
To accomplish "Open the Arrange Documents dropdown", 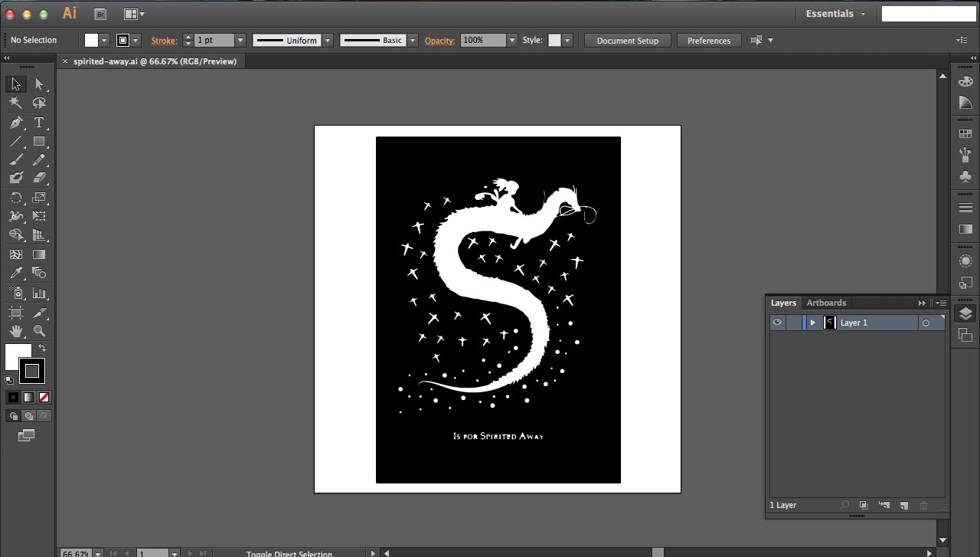I will [x=134, y=14].
